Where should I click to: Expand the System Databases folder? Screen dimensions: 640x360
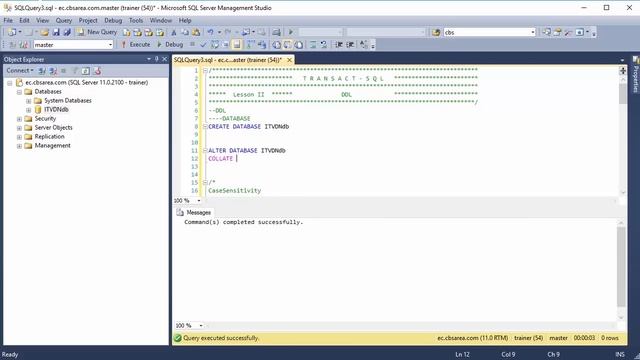tap(29, 101)
